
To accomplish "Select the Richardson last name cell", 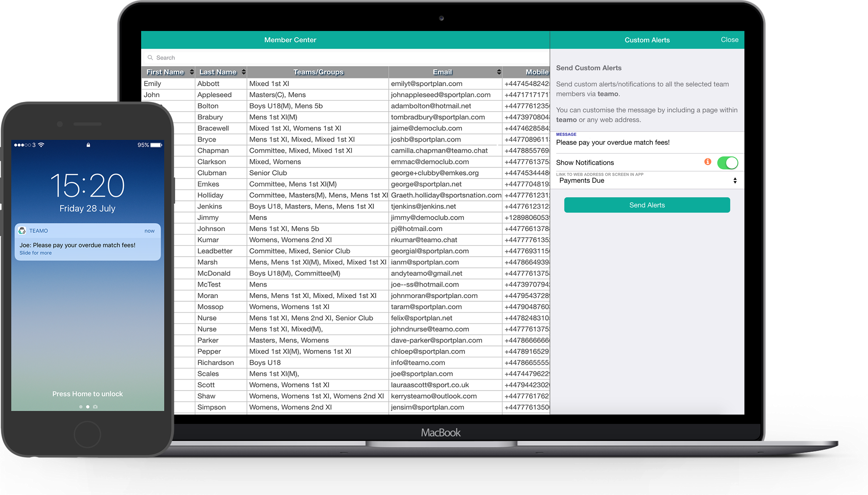I will click(x=221, y=363).
